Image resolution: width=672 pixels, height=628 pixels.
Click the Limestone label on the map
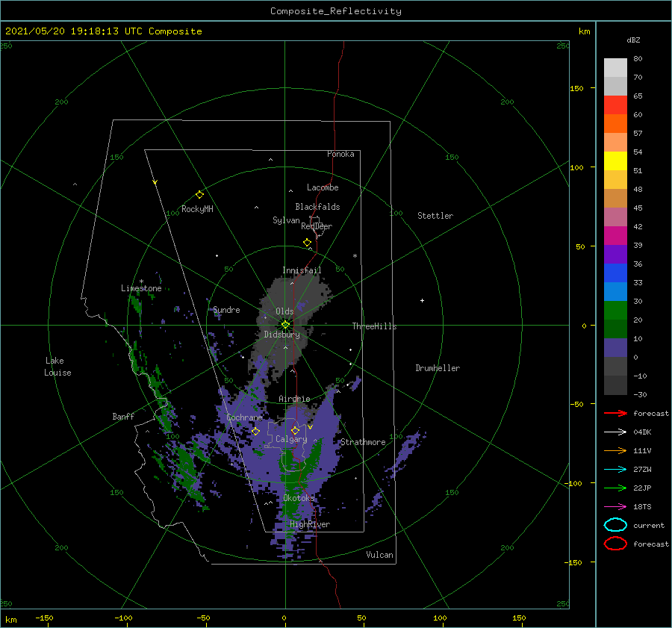[x=141, y=288]
